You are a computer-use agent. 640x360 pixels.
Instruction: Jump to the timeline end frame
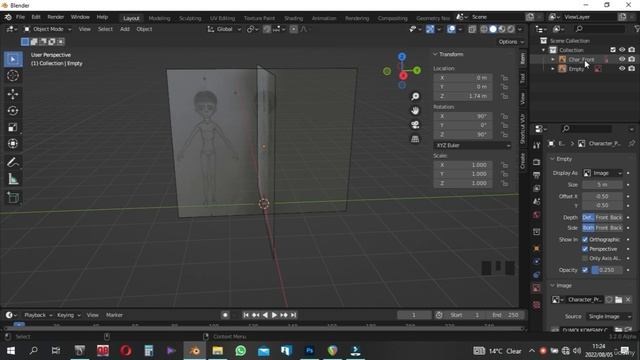coord(293,315)
